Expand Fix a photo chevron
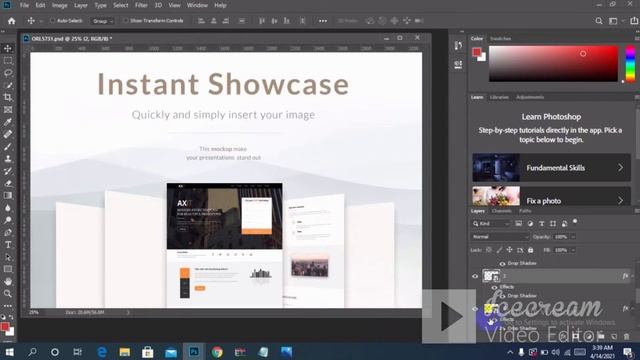640x360 pixels. tap(620, 200)
